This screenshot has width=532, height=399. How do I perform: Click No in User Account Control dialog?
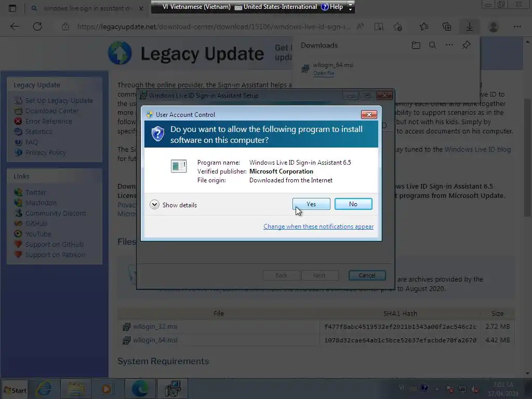(x=353, y=204)
